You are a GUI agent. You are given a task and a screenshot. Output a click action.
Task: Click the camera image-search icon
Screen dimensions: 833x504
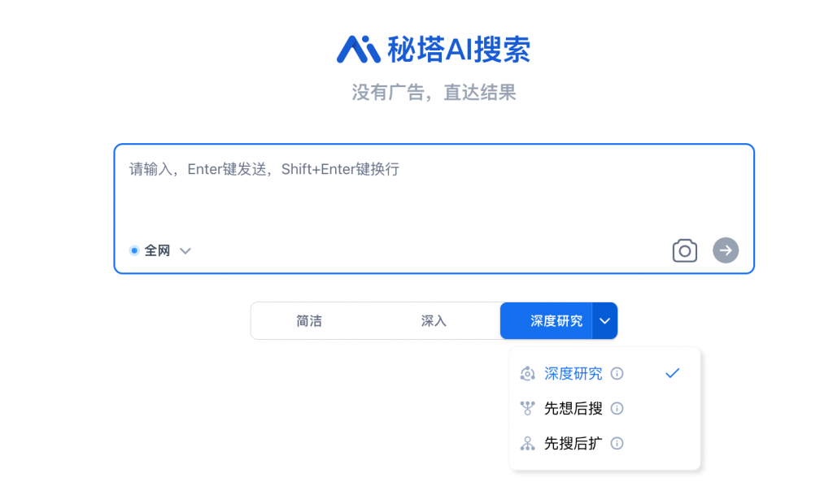pos(684,250)
